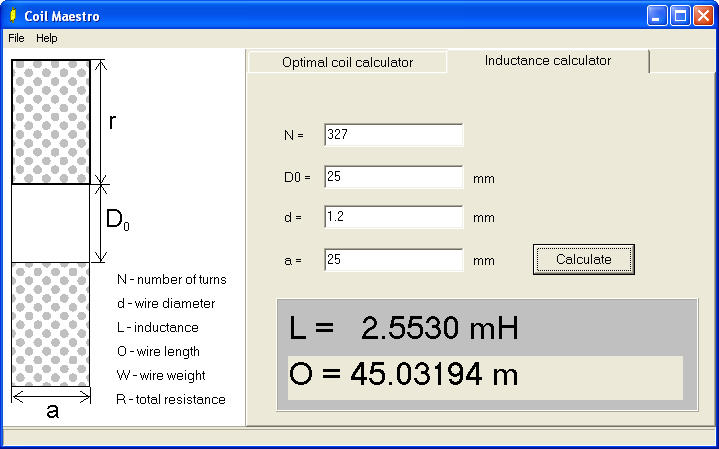
Task: Focus the a width input field
Action: 393,260
